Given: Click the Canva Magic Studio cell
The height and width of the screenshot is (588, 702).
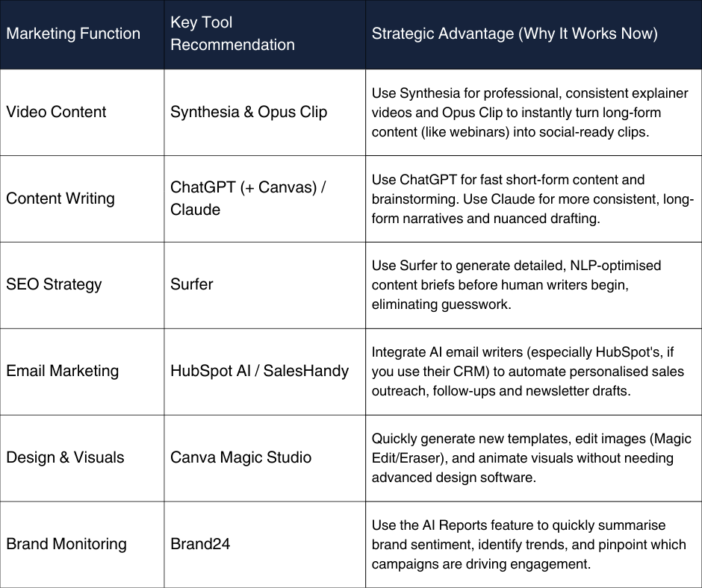Looking at the screenshot, I should tap(240, 457).
